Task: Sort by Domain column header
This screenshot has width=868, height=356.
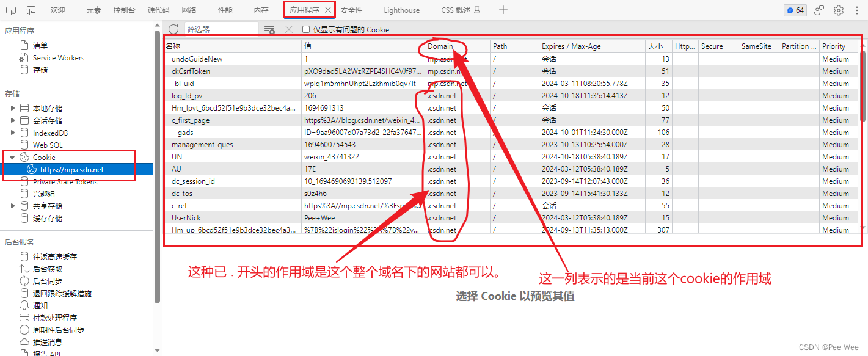Action: (x=458, y=46)
